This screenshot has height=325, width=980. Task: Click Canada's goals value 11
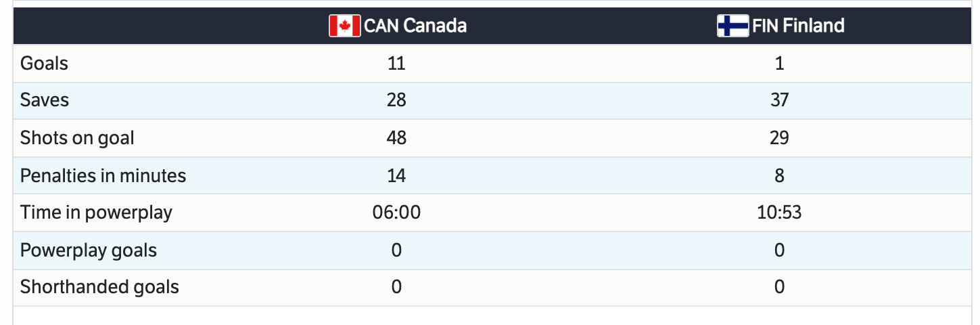click(x=396, y=64)
